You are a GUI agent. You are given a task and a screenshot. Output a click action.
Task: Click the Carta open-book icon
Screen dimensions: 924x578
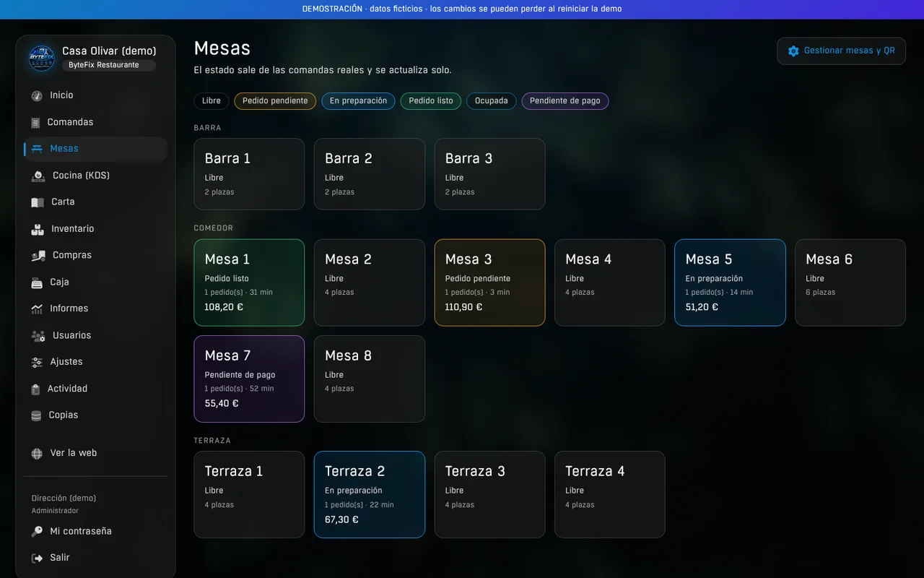[38, 202]
